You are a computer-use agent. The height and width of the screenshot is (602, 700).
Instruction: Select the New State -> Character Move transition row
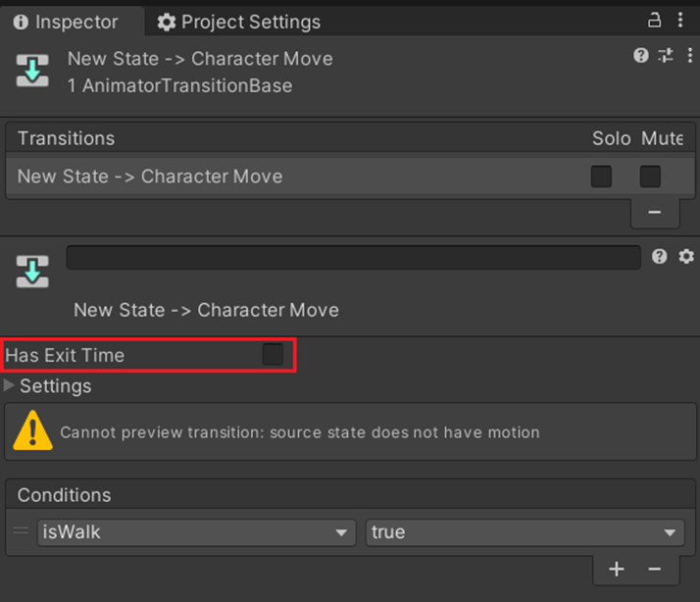coord(350,176)
